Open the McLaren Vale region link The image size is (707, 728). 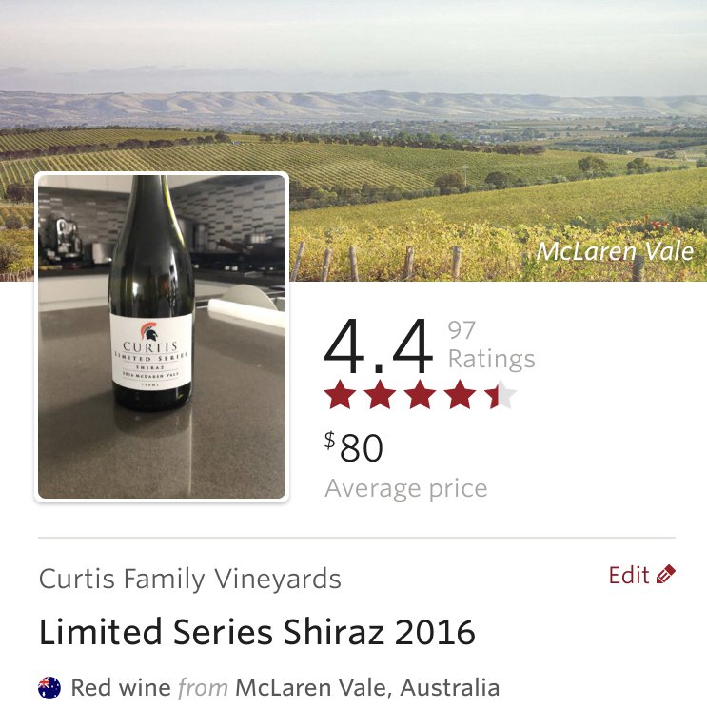(310, 688)
